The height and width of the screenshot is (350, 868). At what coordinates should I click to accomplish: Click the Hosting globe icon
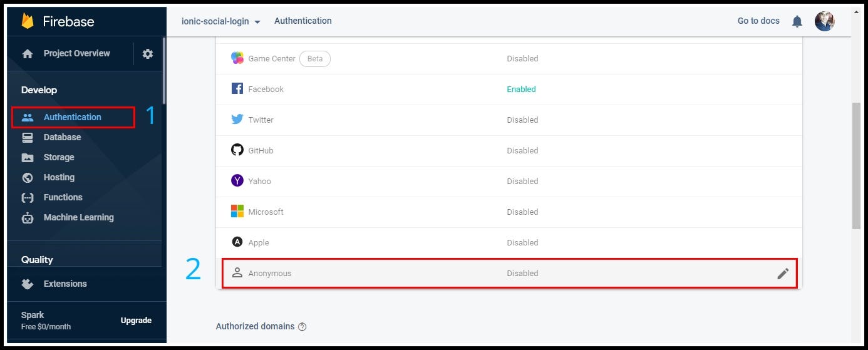click(28, 177)
